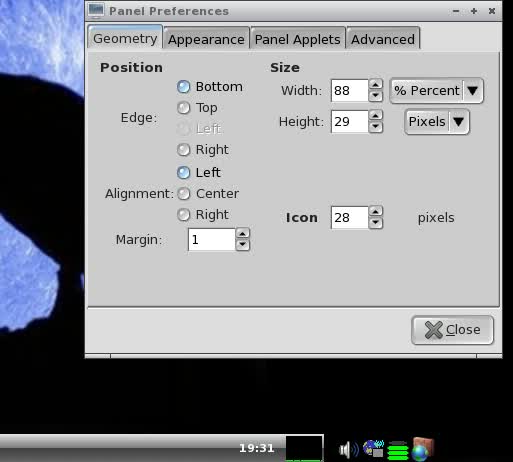Viewport: 513px width, 462px height.
Task: Click the black CPU monitor applet
Action: click(304, 448)
